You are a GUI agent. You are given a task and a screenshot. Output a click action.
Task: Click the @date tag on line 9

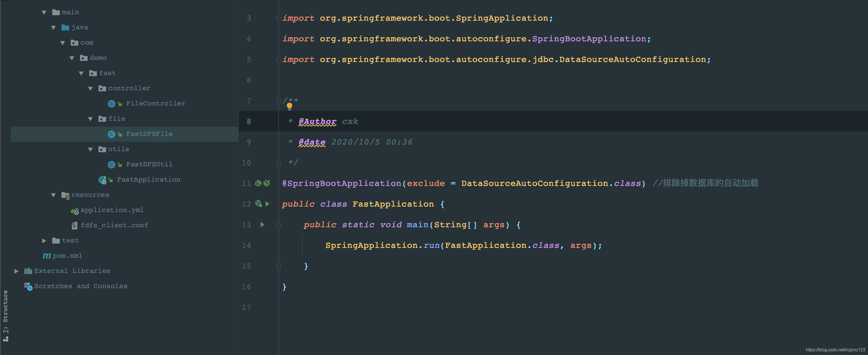point(312,142)
